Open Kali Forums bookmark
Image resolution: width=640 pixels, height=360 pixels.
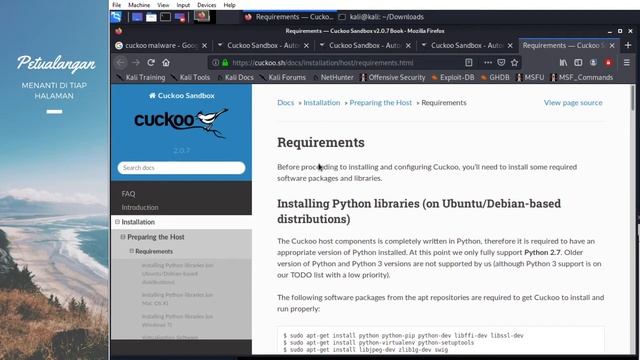[282, 77]
